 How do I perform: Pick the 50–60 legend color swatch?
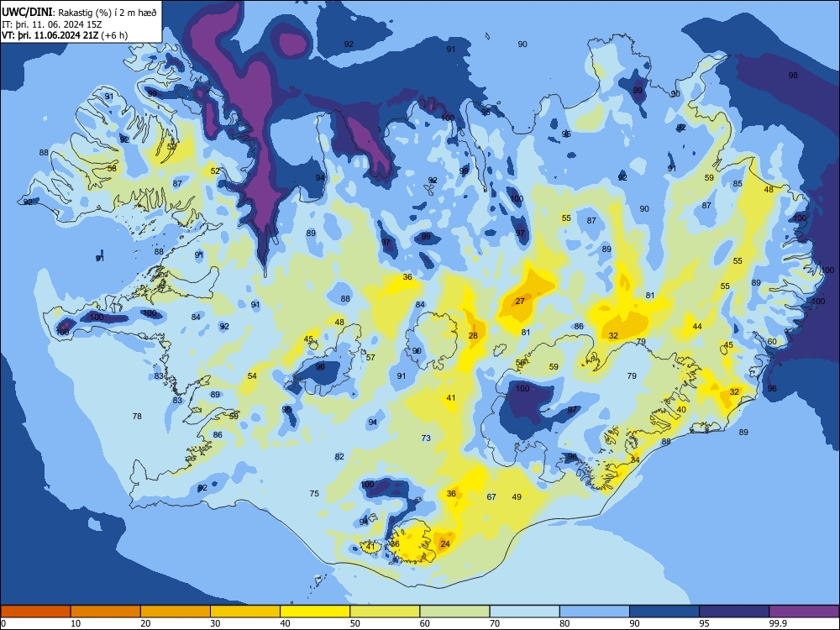tap(385, 612)
